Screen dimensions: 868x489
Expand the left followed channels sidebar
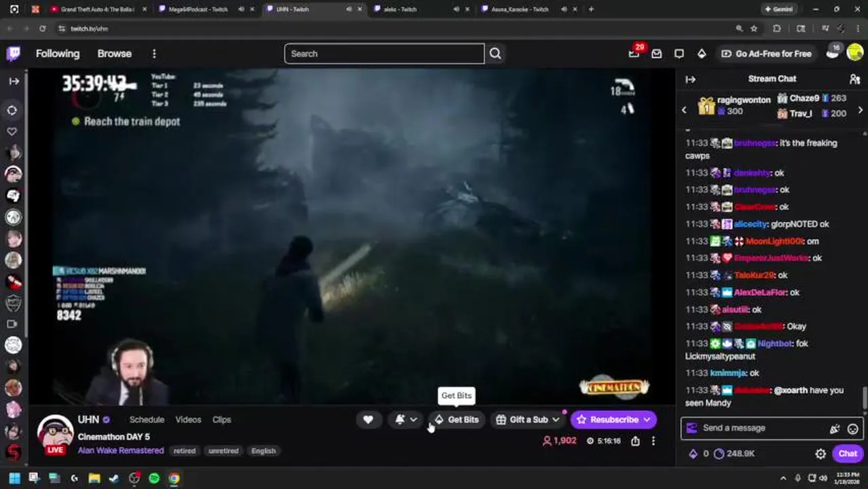[x=14, y=81]
